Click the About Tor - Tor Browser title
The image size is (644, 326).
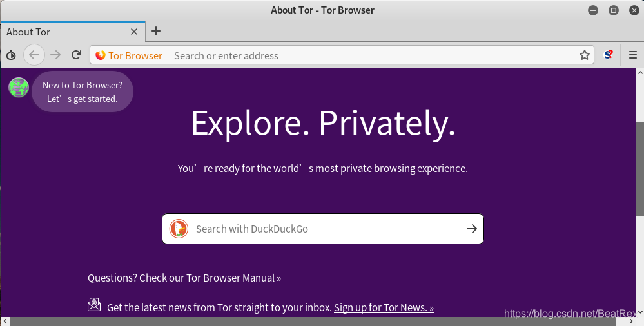coord(322,10)
